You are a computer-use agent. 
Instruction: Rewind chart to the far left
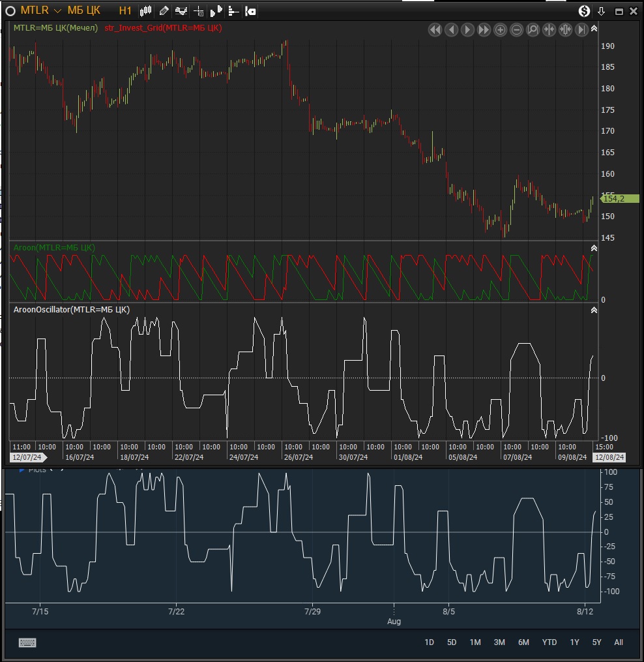tap(435, 30)
